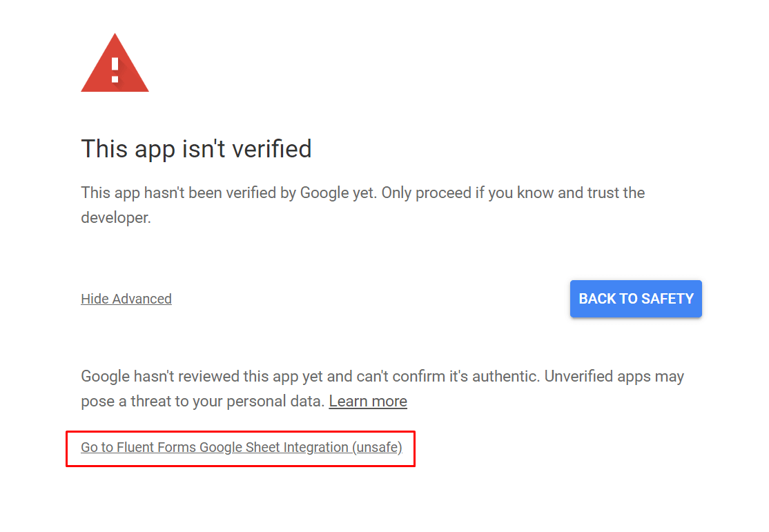
Task: Click the word "developer." in the description
Action: 115,217
